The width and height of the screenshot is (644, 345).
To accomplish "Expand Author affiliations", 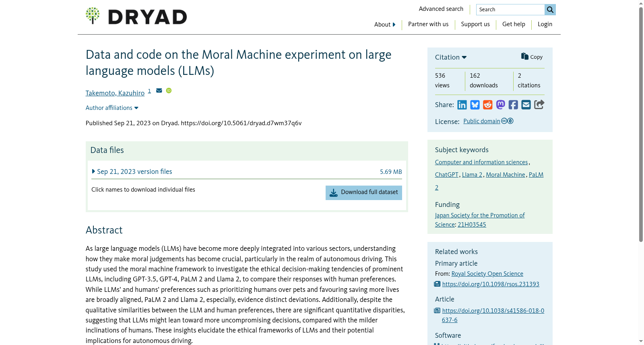I will point(112,108).
